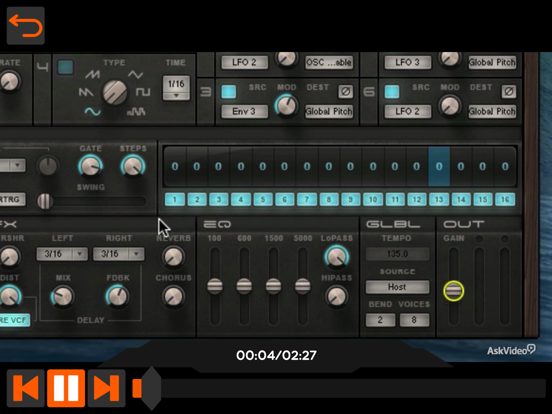Select the sawtooth down LFO type

86,93
